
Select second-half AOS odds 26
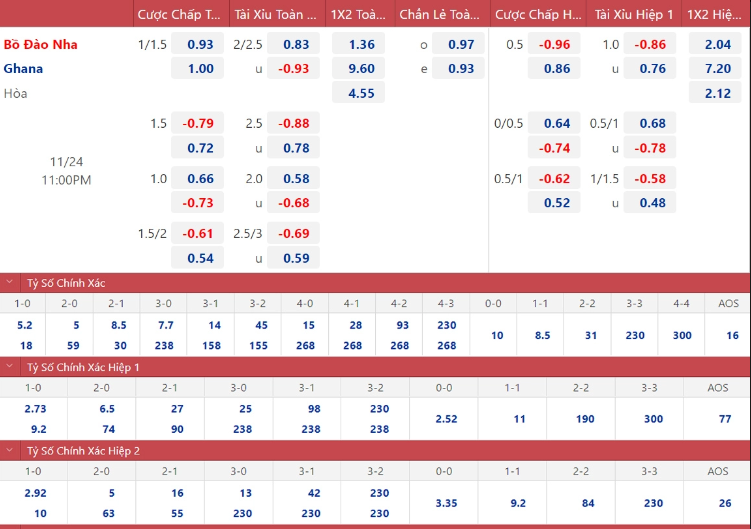coord(718,503)
